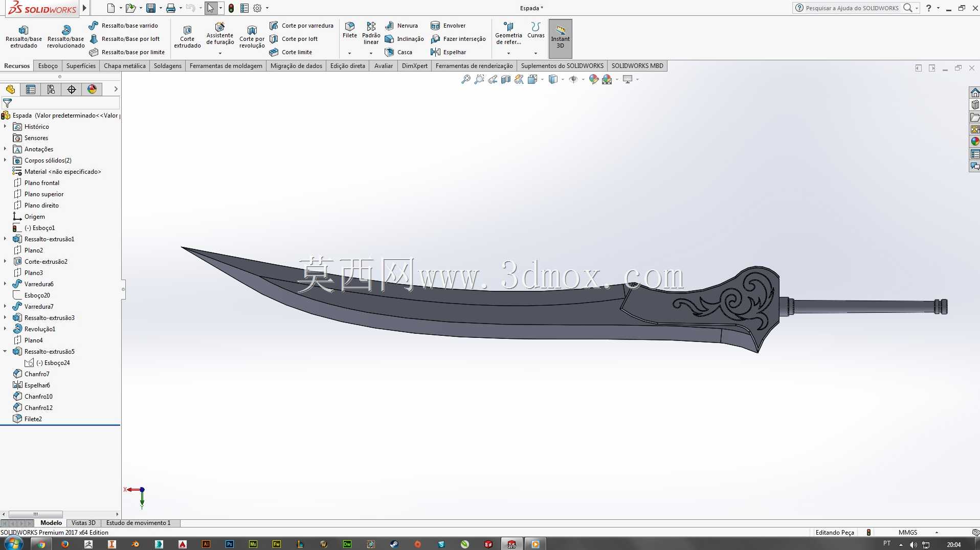Select the Casca tool

click(x=398, y=52)
